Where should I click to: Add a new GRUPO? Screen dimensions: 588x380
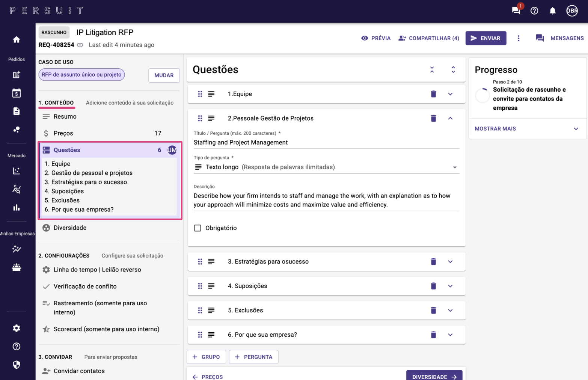206,357
